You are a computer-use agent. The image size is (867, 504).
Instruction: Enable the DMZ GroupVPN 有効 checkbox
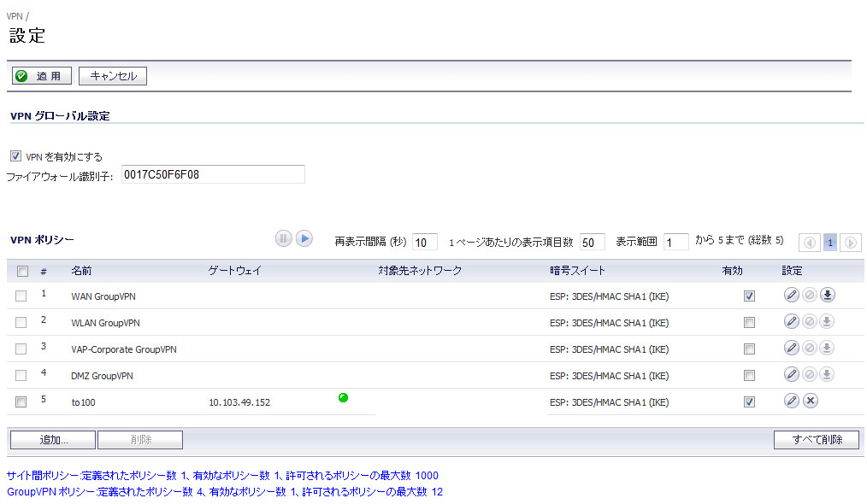coord(749,376)
